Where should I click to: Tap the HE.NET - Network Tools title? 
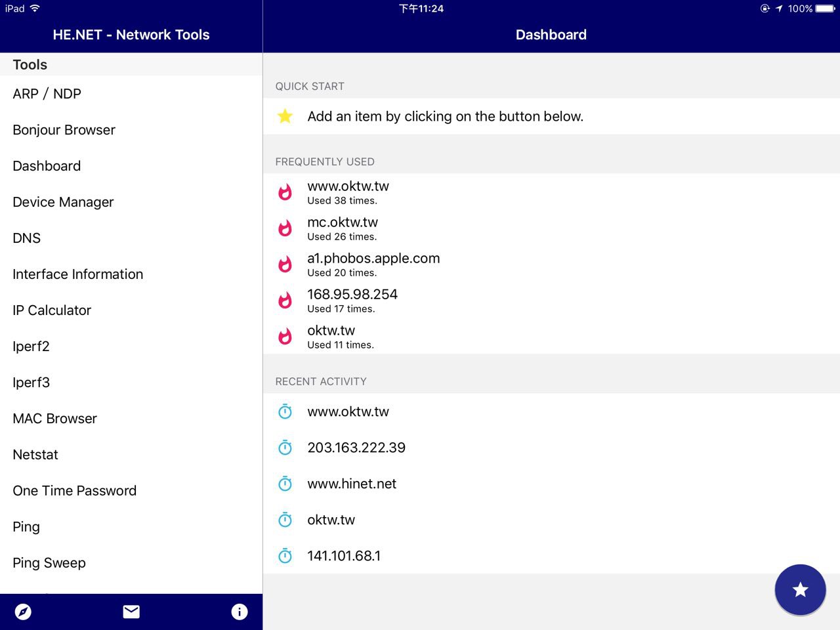pos(131,35)
